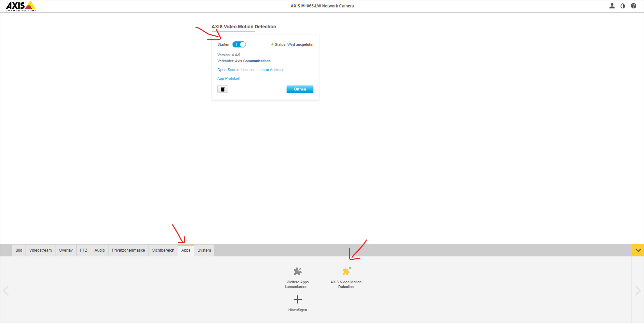Go to previous panel with left arrow
The height and width of the screenshot is (323, 644).
tap(6, 290)
